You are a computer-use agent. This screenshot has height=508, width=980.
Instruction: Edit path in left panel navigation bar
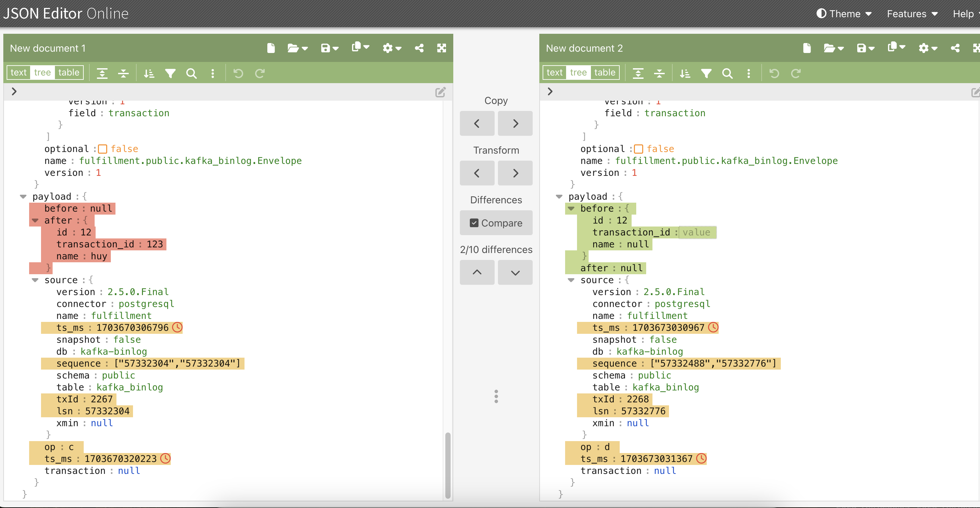[440, 92]
